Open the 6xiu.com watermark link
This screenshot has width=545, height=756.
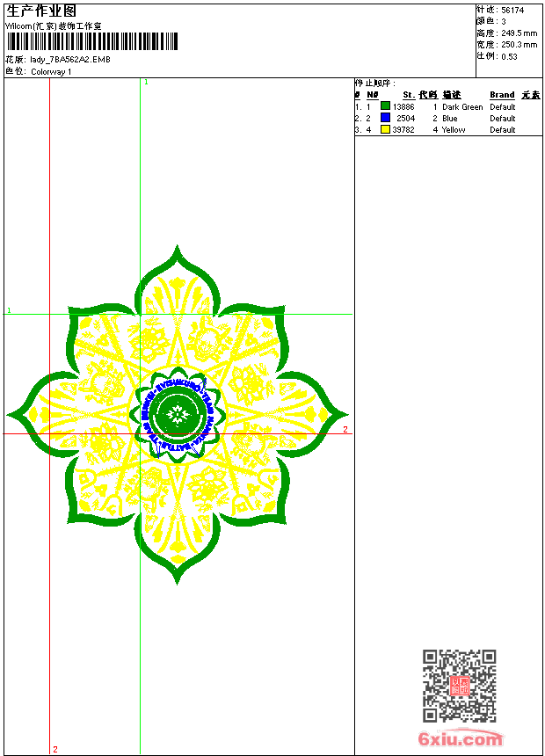[461, 739]
